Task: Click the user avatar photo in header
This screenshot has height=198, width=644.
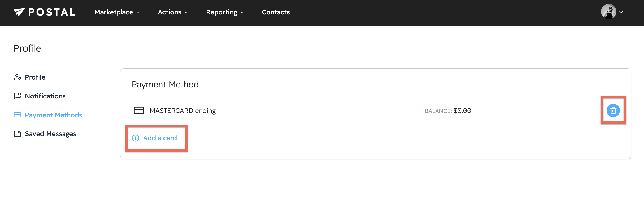Action: (x=609, y=12)
